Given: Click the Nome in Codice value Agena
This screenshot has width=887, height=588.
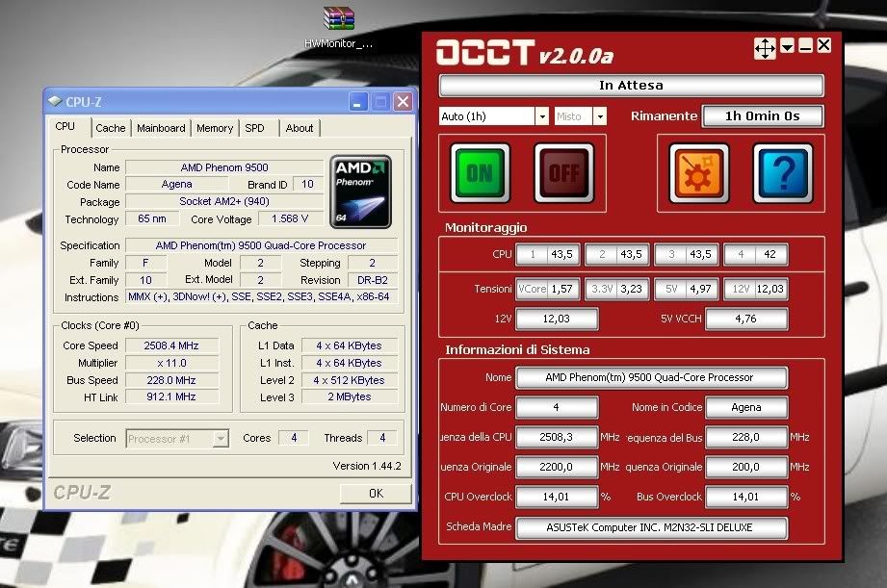Looking at the screenshot, I should [x=746, y=407].
